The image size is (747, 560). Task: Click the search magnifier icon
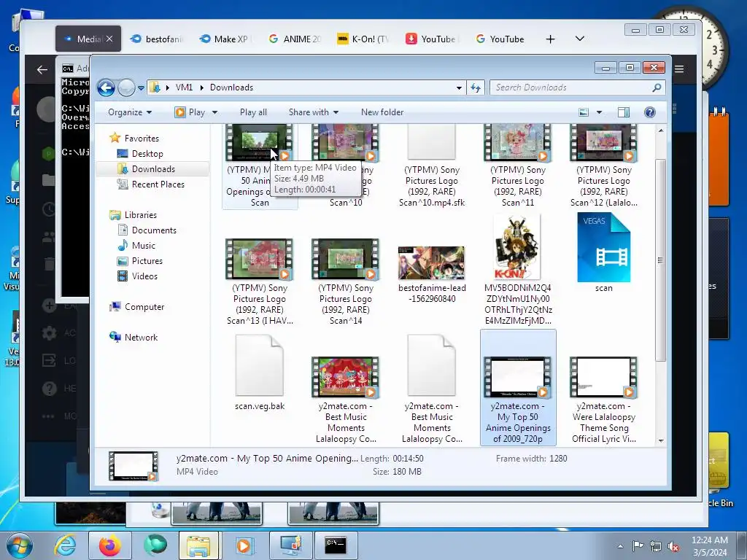(657, 87)
